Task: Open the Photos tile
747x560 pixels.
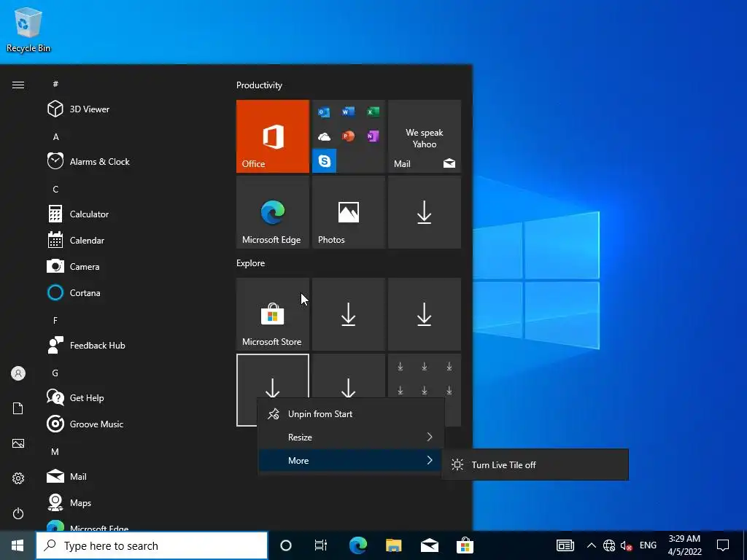Action: click(x=348, y=212)
